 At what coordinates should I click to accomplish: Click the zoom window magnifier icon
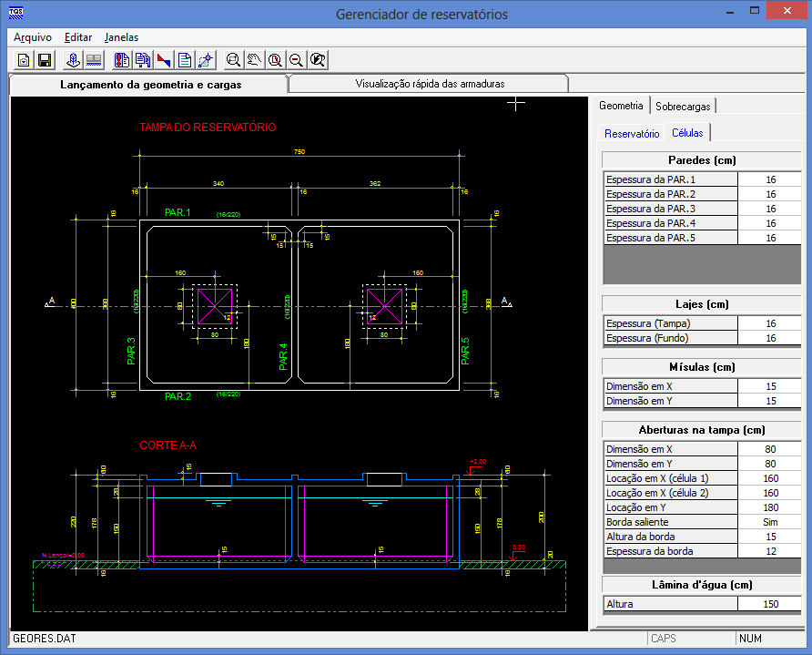(x=234, y=60)
